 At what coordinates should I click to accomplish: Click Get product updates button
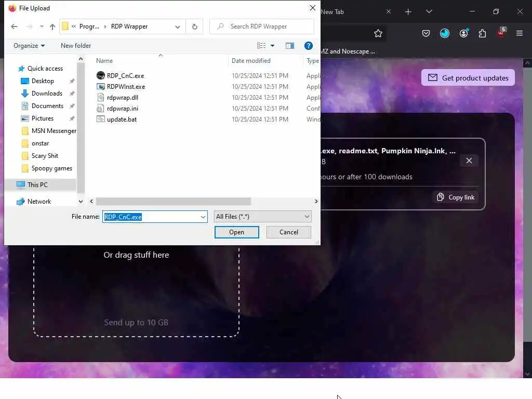[468, 78]
